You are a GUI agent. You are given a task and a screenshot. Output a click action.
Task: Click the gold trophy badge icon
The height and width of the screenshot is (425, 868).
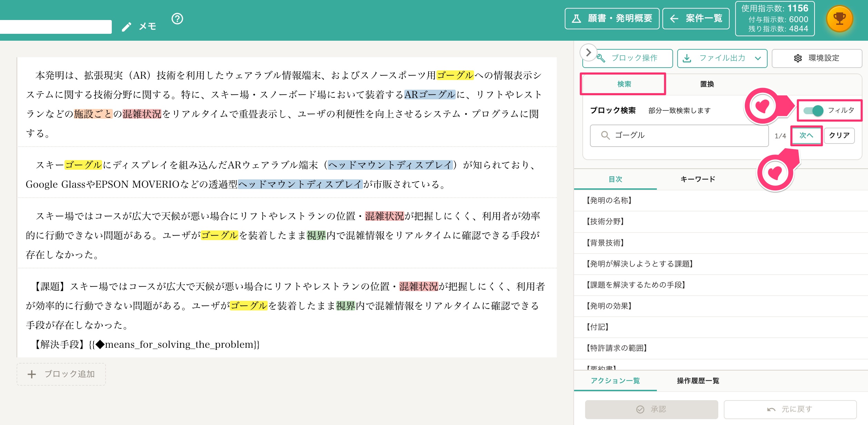(840, 19)
